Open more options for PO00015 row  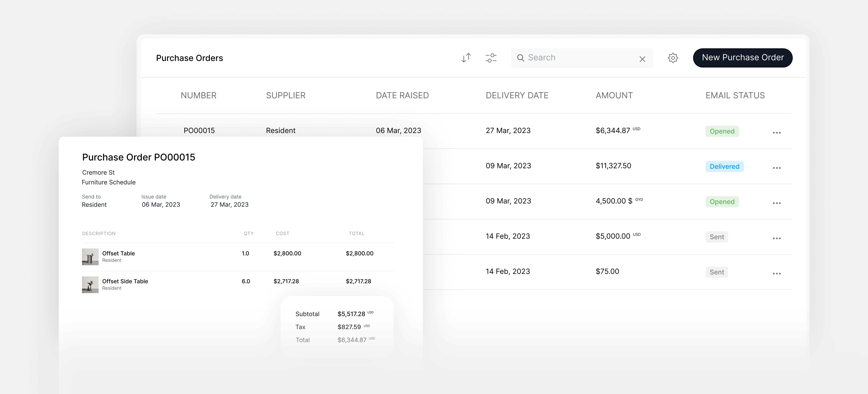[x=777, y=133]
